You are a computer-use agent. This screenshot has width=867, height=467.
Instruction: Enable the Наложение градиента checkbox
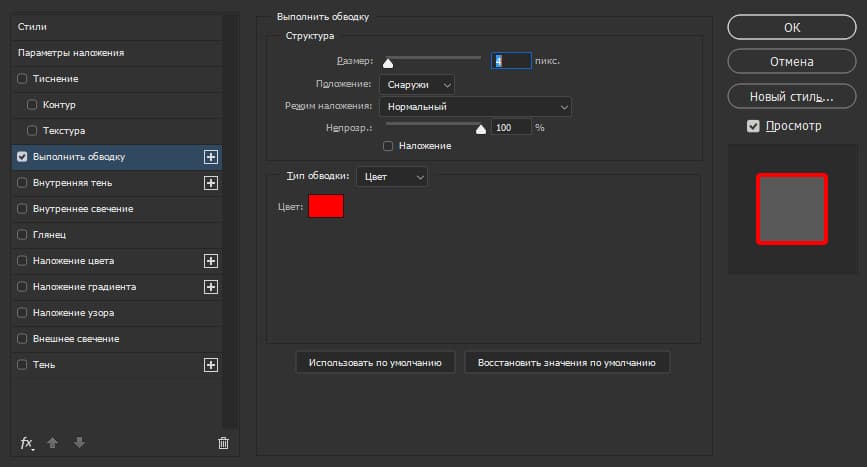pyautogui.click(x=22, y=286)
